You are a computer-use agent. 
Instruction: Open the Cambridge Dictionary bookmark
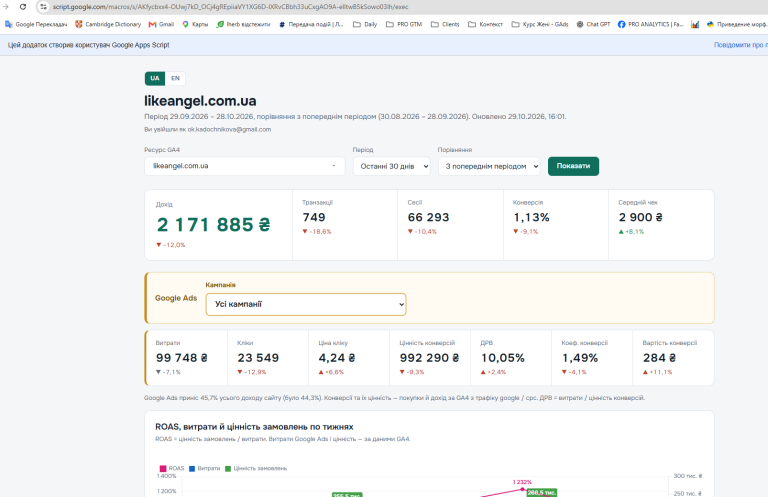[108, 24]
